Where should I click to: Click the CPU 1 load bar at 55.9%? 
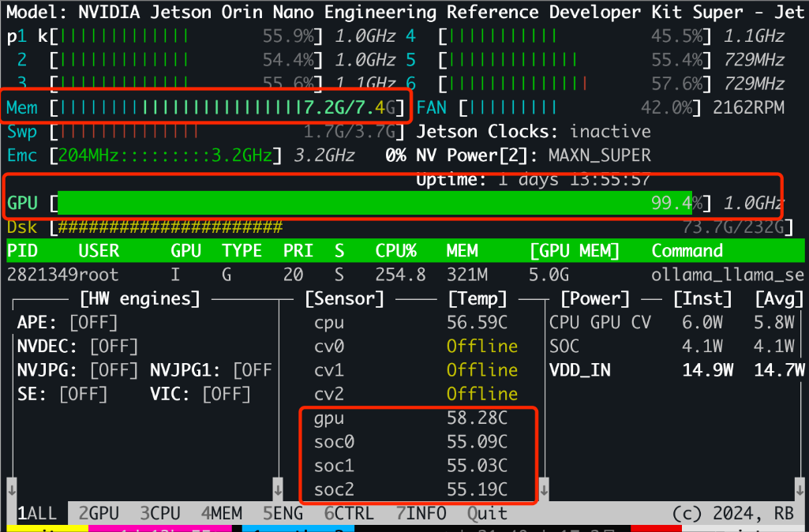pos(185,36)
